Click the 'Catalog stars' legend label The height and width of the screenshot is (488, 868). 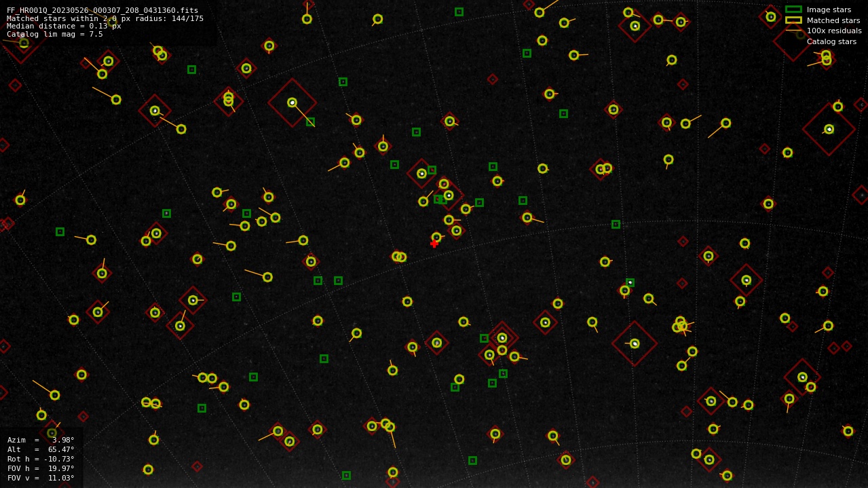[831, 41]
